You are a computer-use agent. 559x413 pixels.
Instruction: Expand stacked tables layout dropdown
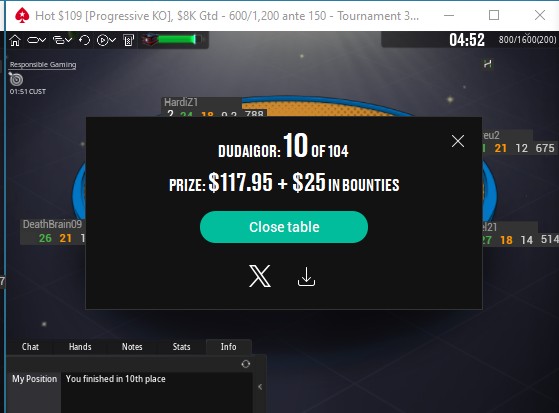(x=63, y=40)
